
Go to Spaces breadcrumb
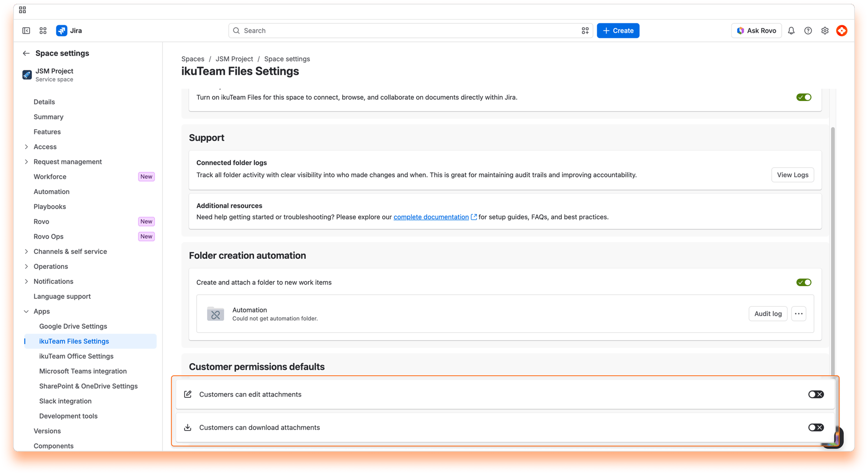193,59
